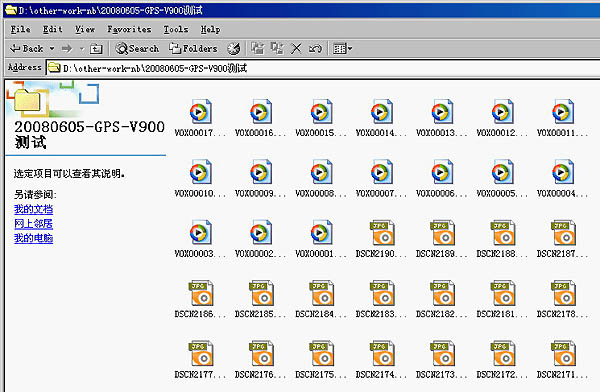
Task: Select the DSCN2189 JPG image file
Action: [x=442, y=239]
